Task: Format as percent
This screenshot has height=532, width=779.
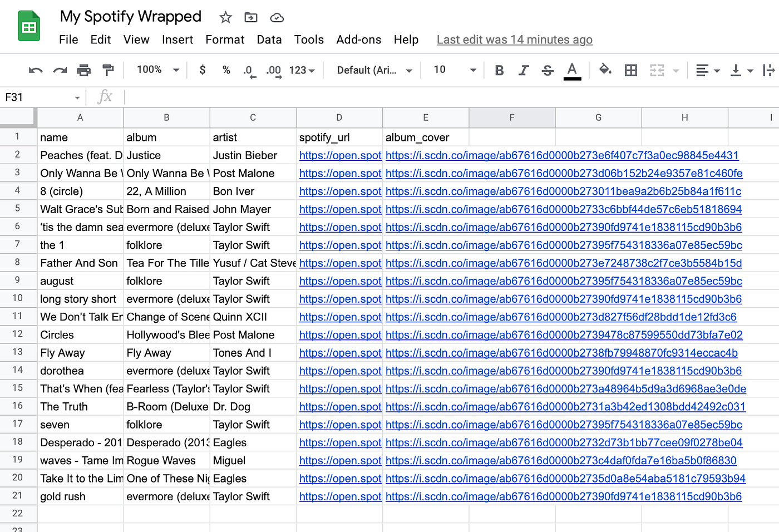Action: click(226, 70)
